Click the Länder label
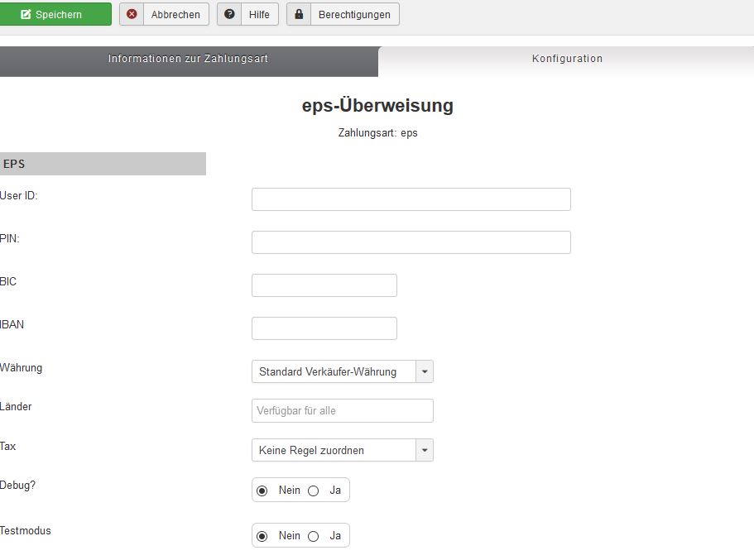 [16, 407]
